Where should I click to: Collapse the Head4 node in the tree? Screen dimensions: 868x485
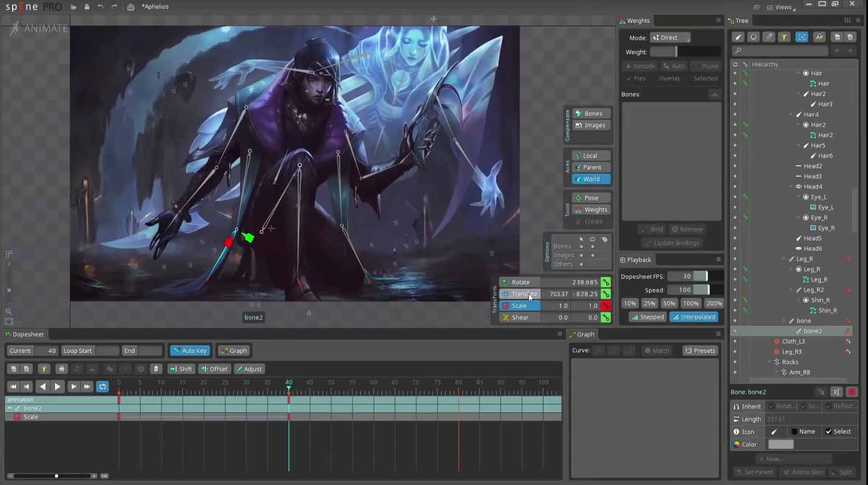[x=791, y=187]
